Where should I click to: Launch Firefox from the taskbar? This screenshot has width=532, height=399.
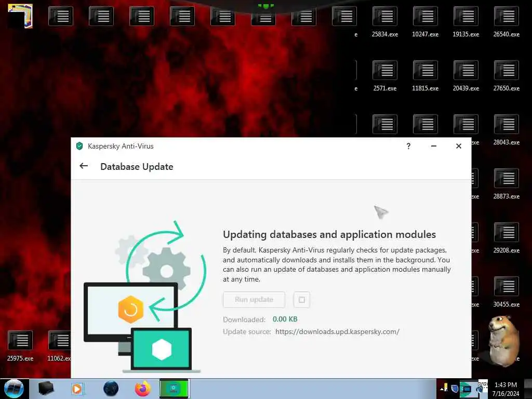point(143,389)
